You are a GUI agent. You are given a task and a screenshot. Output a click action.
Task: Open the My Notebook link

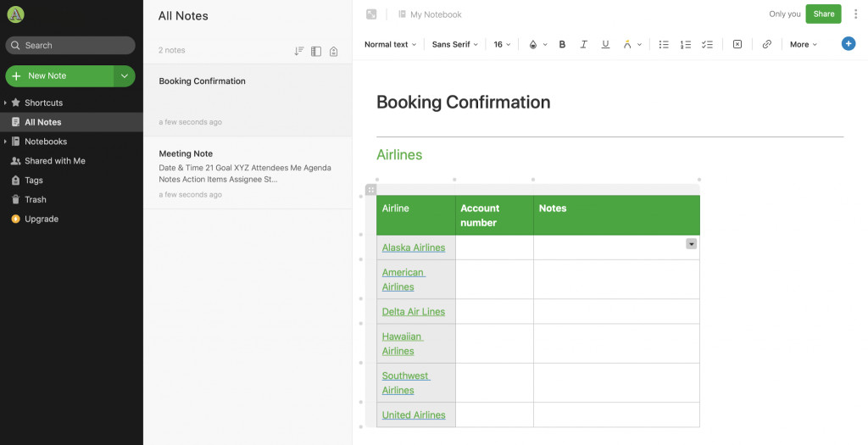pos(430,14)
